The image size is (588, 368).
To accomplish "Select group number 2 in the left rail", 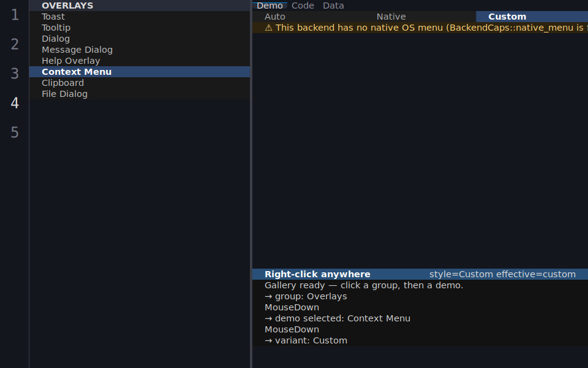I will tap(15, 44).
